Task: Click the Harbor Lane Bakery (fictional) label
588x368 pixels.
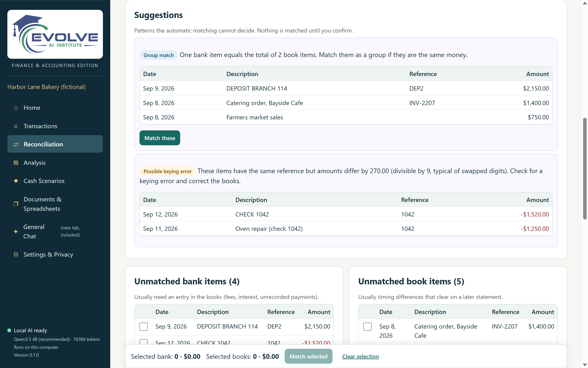Action: (x=46, y=87)
